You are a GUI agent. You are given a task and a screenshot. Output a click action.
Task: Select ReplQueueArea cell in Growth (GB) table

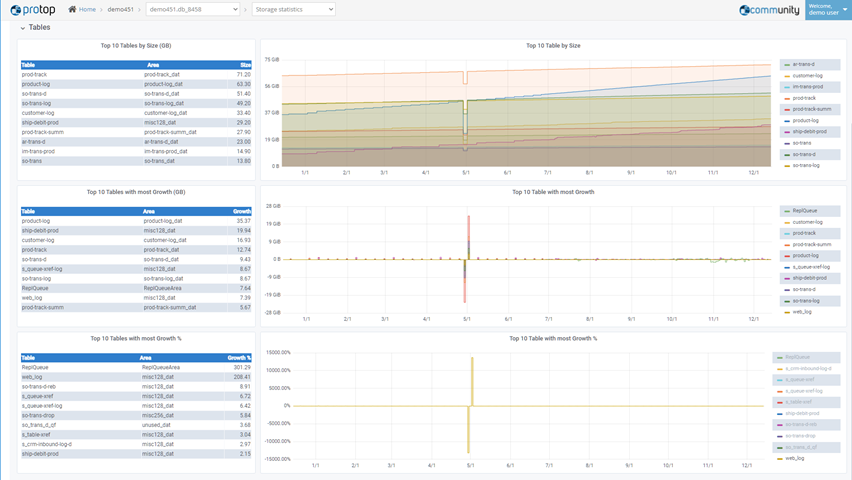162,288
